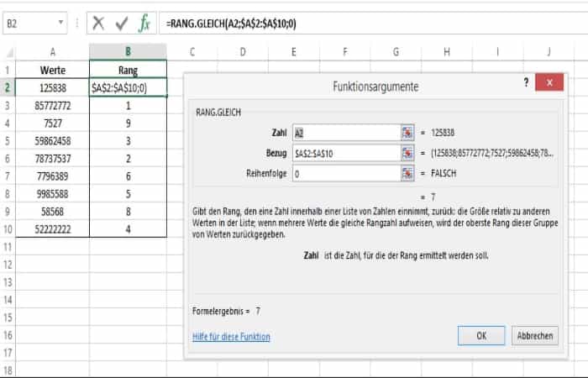Collapse dialog using the Zahl range selector icon

[x=407, y=133]
